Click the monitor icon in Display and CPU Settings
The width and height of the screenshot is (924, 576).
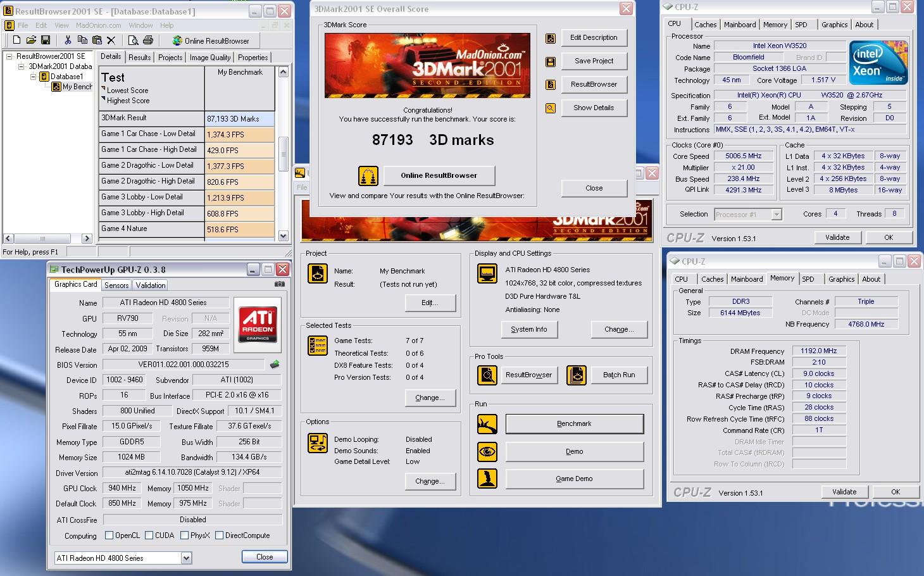487,273
